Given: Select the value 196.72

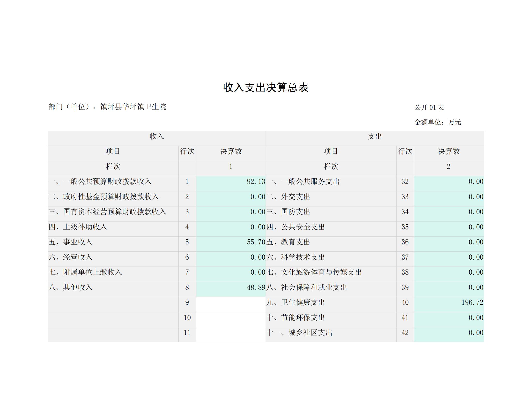Looking at the screenshot, I should pyautogui.click(x=472, y=302).
